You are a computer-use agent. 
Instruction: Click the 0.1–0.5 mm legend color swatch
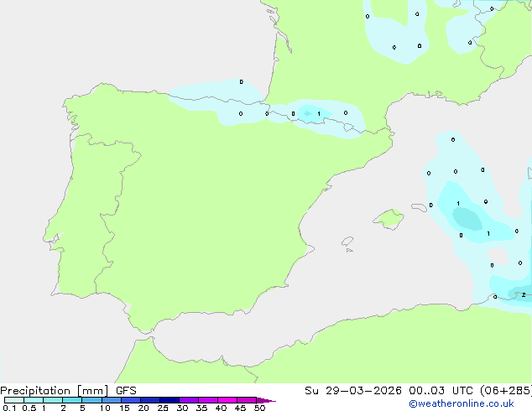14,400
